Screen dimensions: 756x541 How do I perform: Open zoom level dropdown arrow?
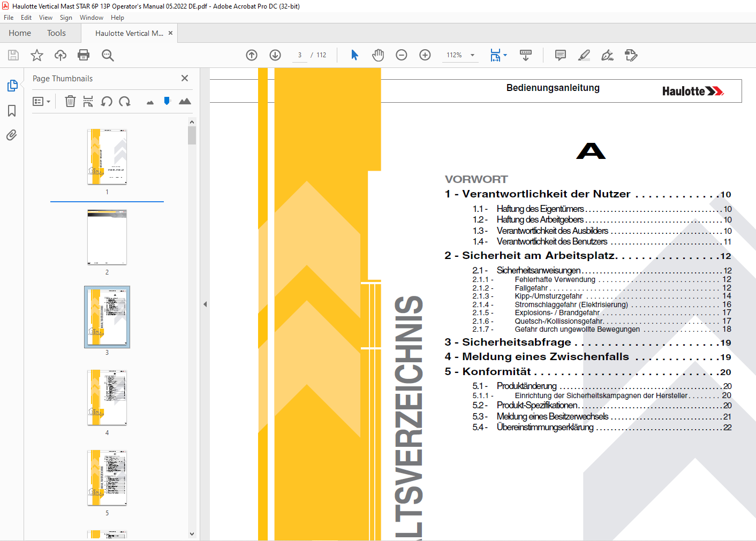(x=472, y=55)
